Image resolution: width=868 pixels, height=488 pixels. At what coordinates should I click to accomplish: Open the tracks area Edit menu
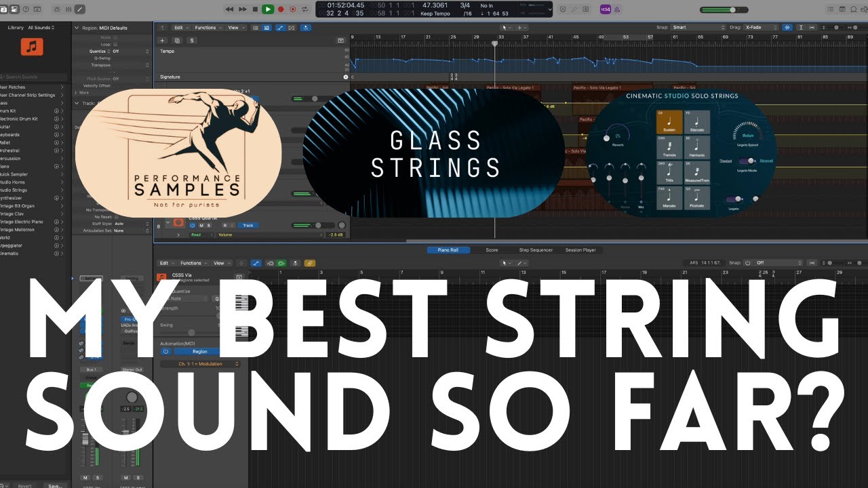[180, 28]
